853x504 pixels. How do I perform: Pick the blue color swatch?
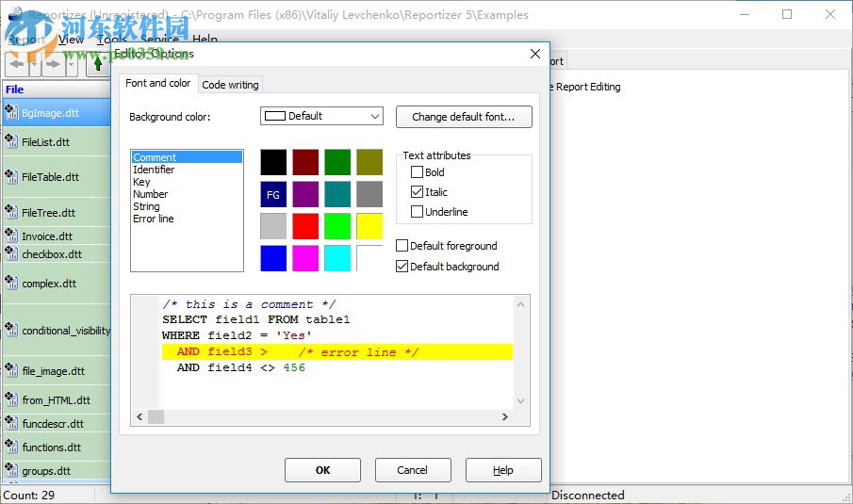point(273,258)
